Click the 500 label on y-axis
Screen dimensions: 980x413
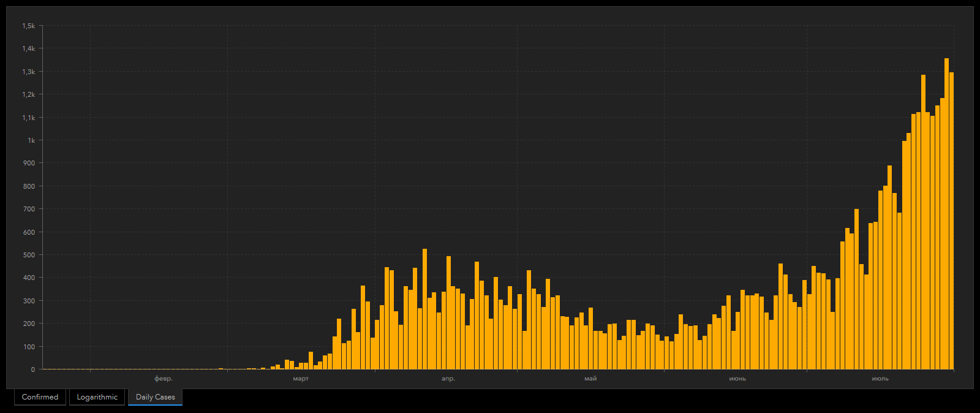point(29,255)
